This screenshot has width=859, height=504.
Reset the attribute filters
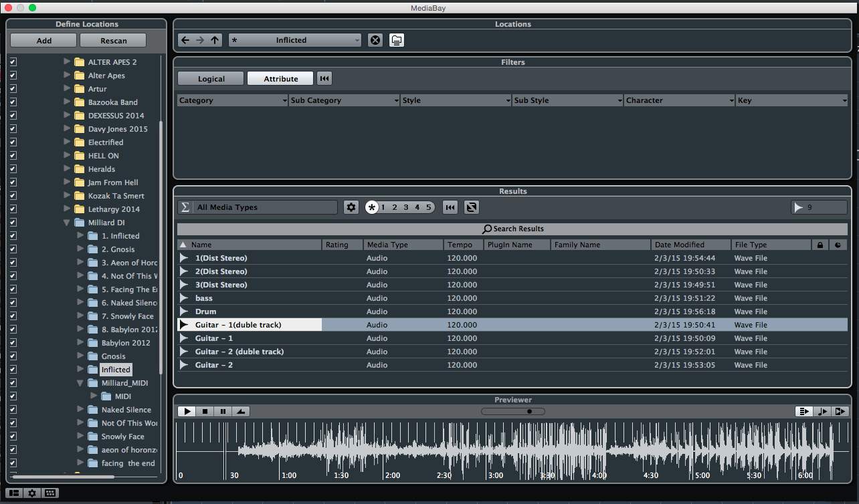point(324,79)
